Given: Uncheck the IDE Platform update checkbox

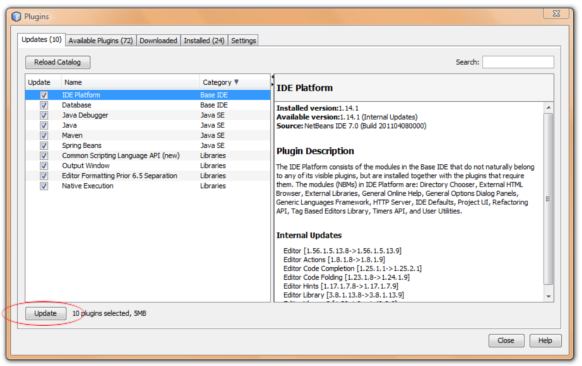Looking at the screenshot, I should [x=44, y=95].
